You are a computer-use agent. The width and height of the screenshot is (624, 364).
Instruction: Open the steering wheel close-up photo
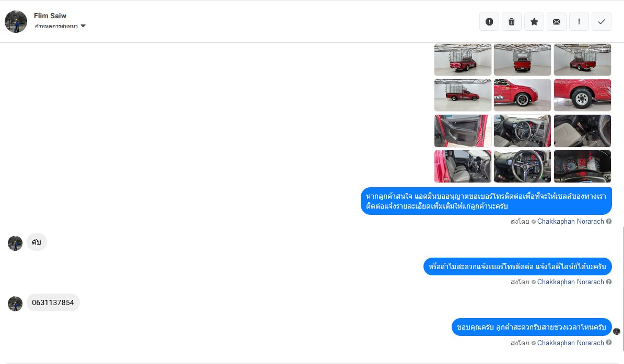click(x=522, y=166)
